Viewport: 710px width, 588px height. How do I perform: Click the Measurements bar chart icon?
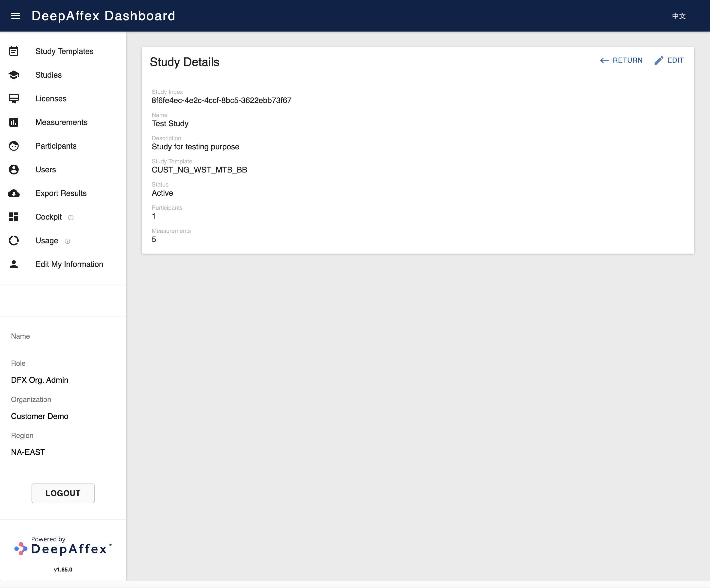[14, 122]
